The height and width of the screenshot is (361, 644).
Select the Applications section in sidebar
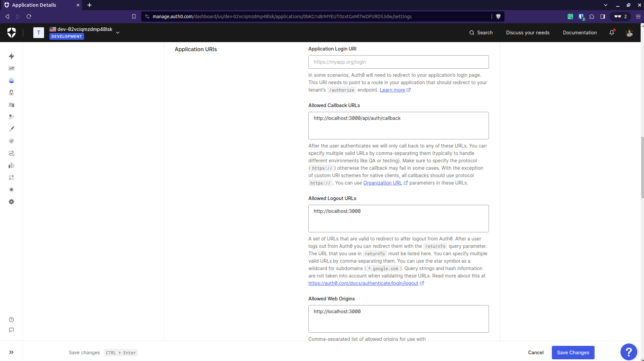tap(11, 80)
